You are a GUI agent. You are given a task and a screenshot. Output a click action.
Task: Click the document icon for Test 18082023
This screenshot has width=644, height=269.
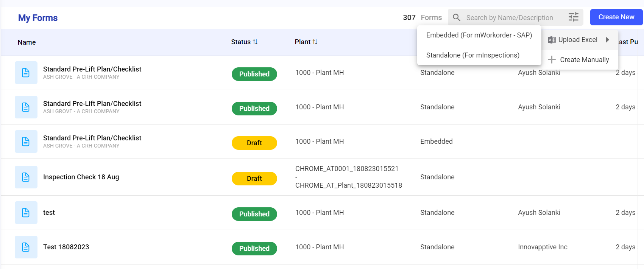(26, 247)
